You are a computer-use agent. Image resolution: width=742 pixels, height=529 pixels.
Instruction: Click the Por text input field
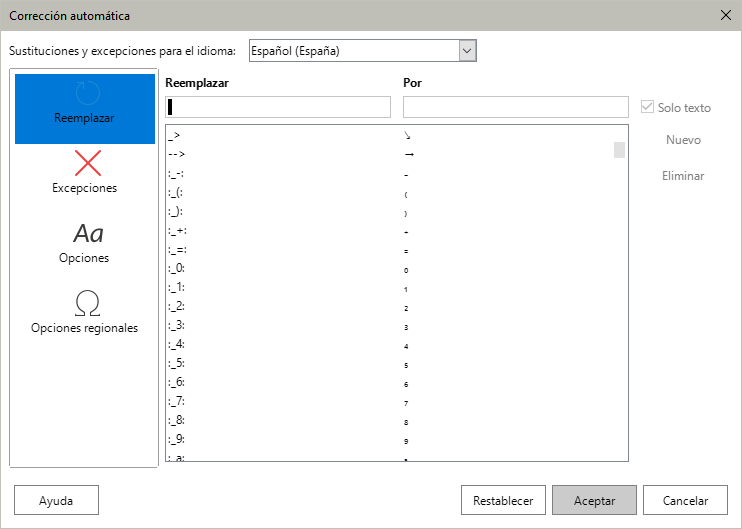tap(515, 107)
